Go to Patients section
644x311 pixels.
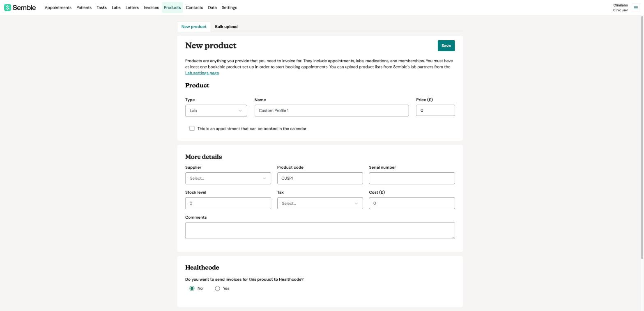(x=84, y=8)
